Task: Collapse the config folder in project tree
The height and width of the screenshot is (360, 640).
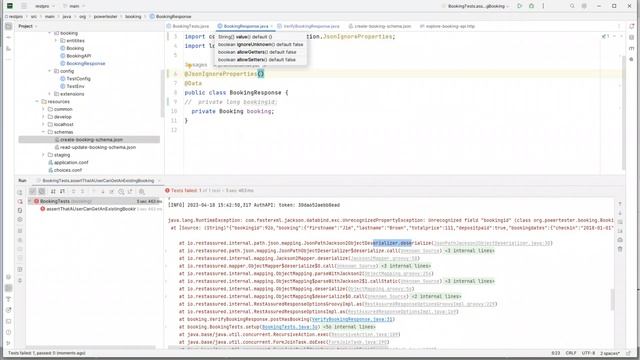Action: [50, 71]
